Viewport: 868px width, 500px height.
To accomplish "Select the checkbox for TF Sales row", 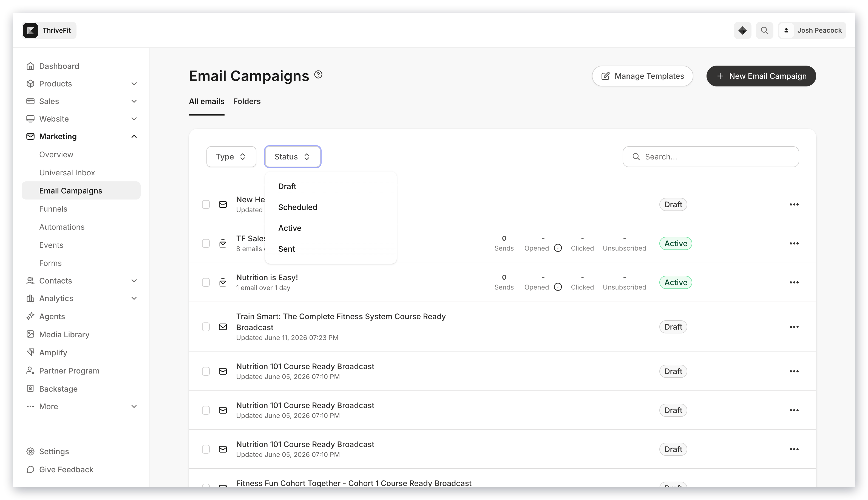I will click(x=206, y=243).
